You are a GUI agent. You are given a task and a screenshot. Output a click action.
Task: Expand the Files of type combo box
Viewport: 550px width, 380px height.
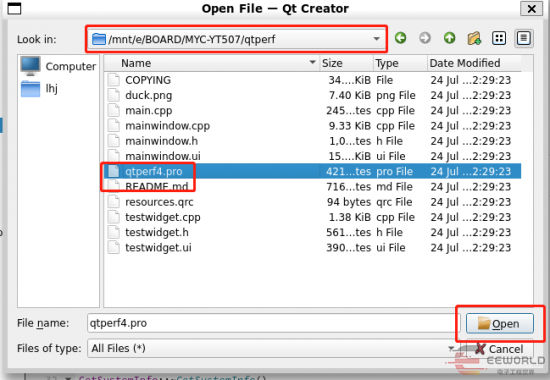point(451,348)
